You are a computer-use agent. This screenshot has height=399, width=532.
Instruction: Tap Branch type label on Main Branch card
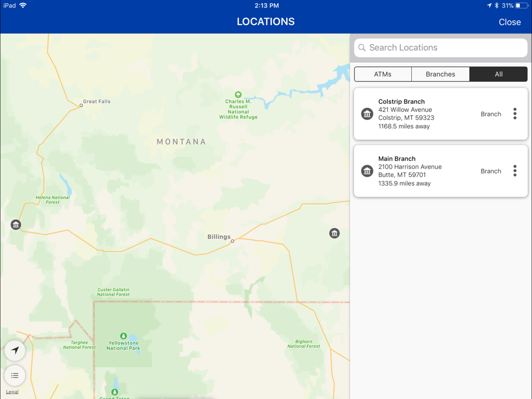click(491, 171)
